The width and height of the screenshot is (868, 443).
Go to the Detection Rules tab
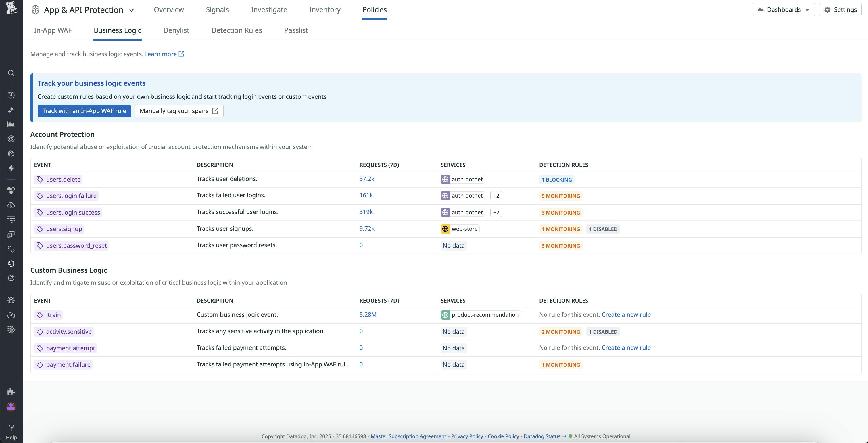237,30
